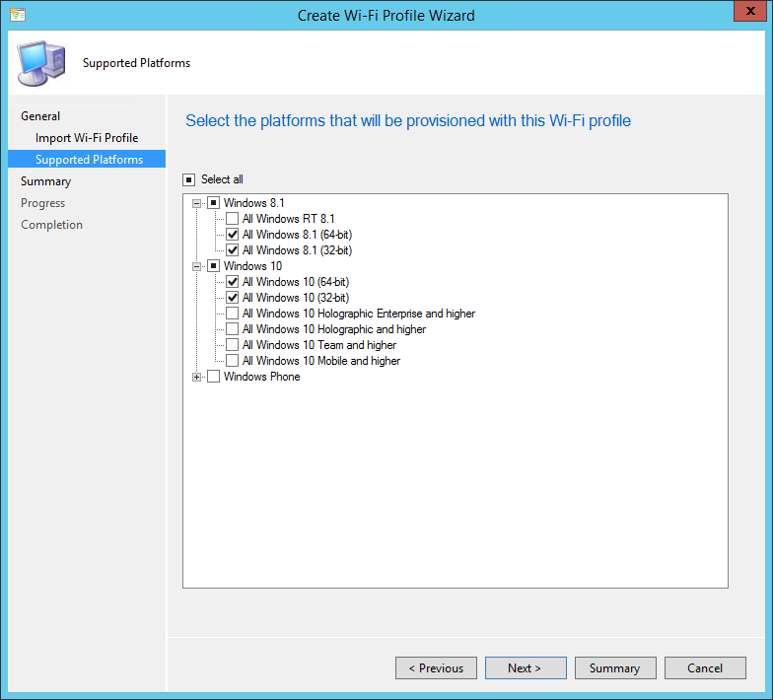Screen dimensions: 773x700
Task: Expand the Windows Phone tree node
Action: coord(197,377)
